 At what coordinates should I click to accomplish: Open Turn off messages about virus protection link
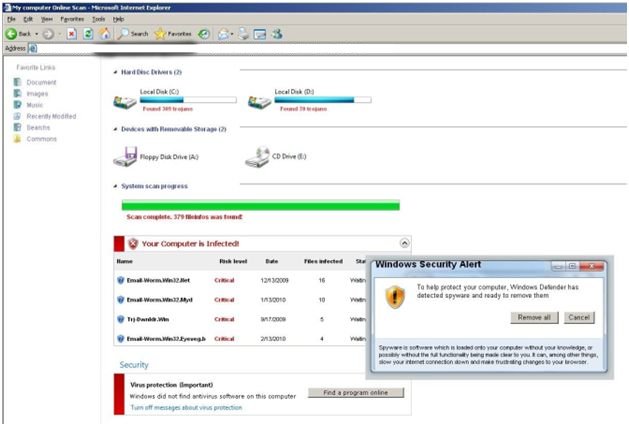tap(186, 408)
